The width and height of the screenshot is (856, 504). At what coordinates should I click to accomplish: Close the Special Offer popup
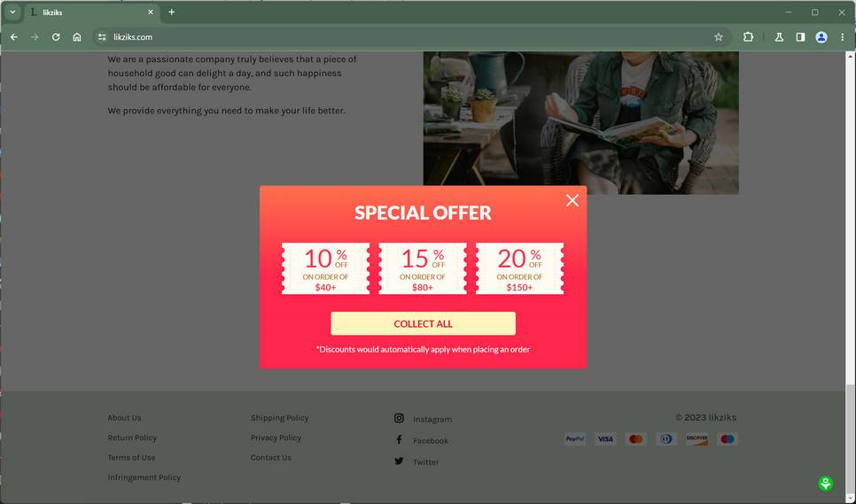point(572,200)
